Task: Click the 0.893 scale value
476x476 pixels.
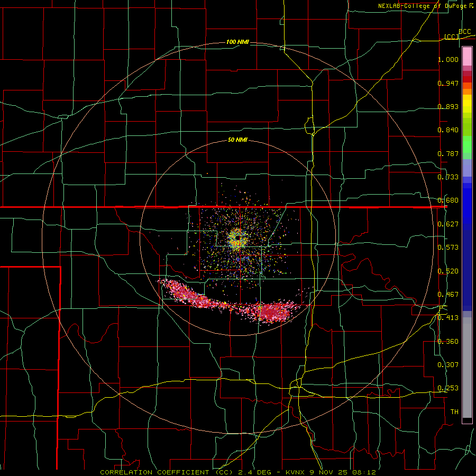Action: point(448,106)
